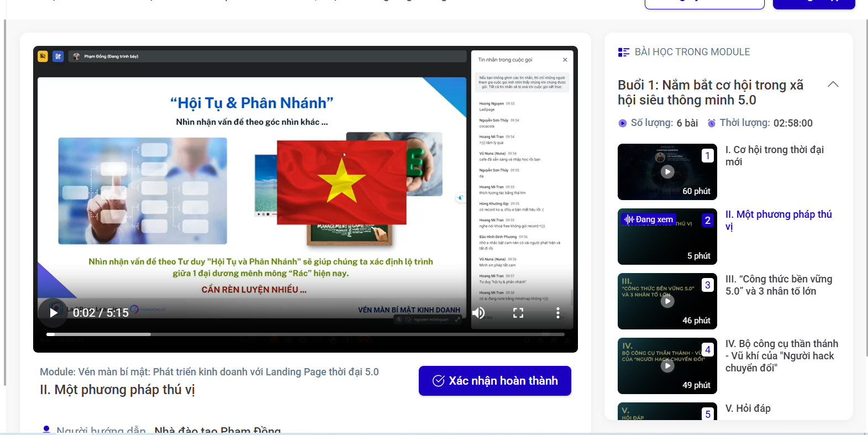868x435 pixels.
Task: Click the play icon on lesson 3 thumbnail
Action: pos(667,301)
